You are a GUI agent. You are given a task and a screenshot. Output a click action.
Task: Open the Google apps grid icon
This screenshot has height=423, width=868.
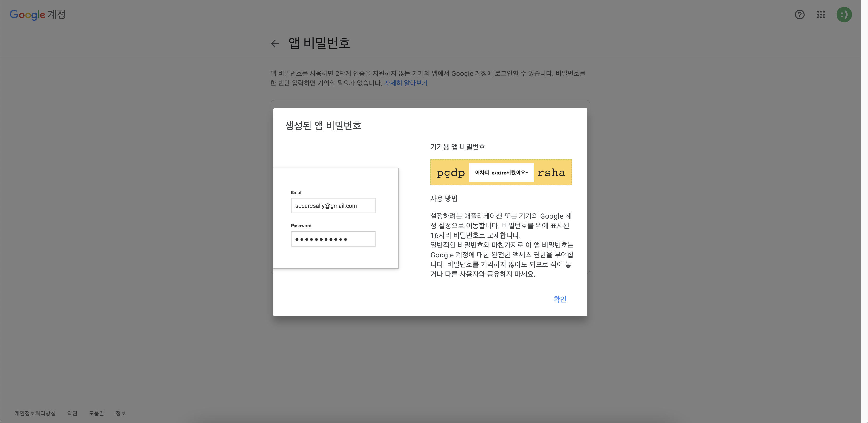[x=821, y=15]
